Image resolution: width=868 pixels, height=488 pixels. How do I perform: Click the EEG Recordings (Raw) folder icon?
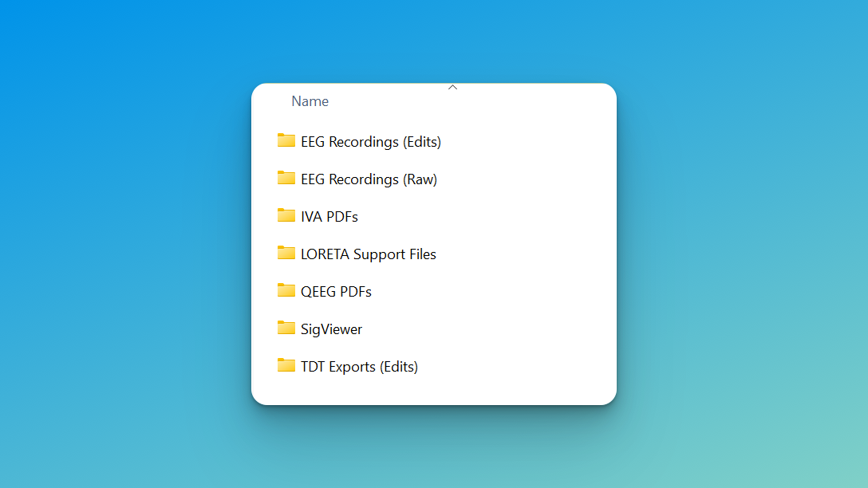pos(286,179)
